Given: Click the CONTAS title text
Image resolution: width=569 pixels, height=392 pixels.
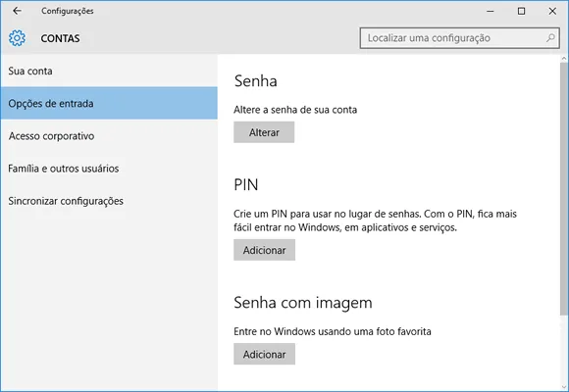Looking at the screenshot, I should pos(60,38).
